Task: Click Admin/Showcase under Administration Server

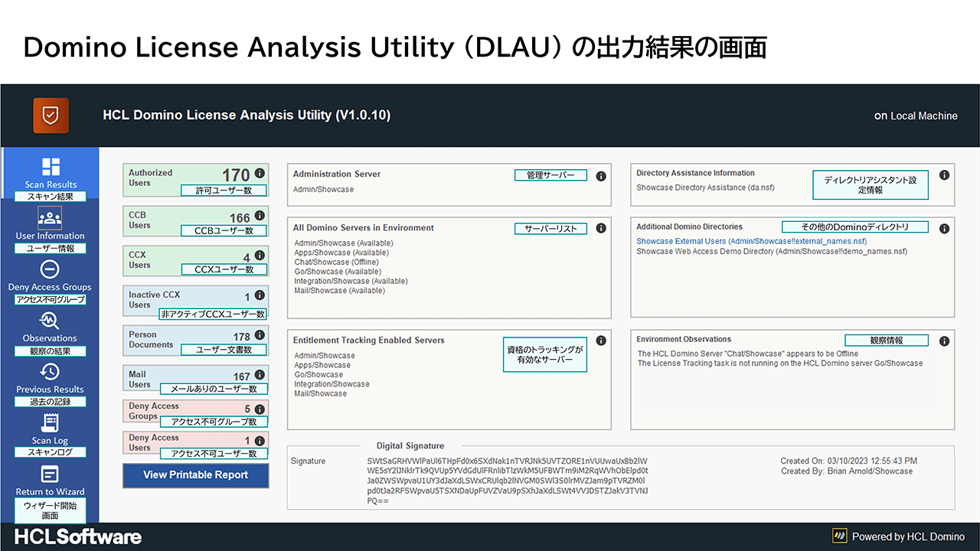Action: (323, 189)
